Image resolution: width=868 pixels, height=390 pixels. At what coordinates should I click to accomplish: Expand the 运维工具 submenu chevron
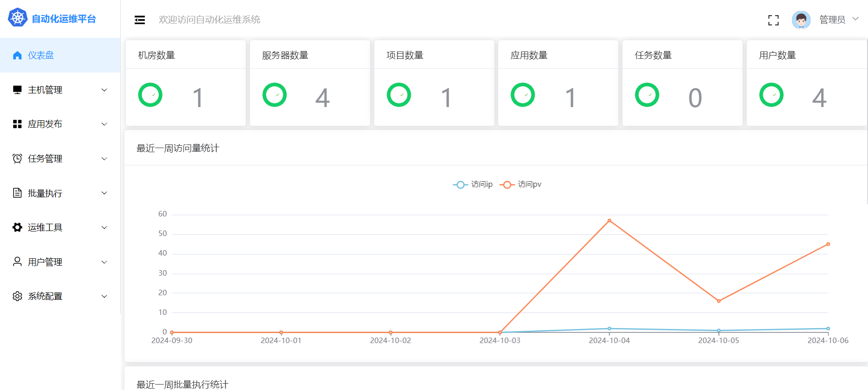[104, 227]
